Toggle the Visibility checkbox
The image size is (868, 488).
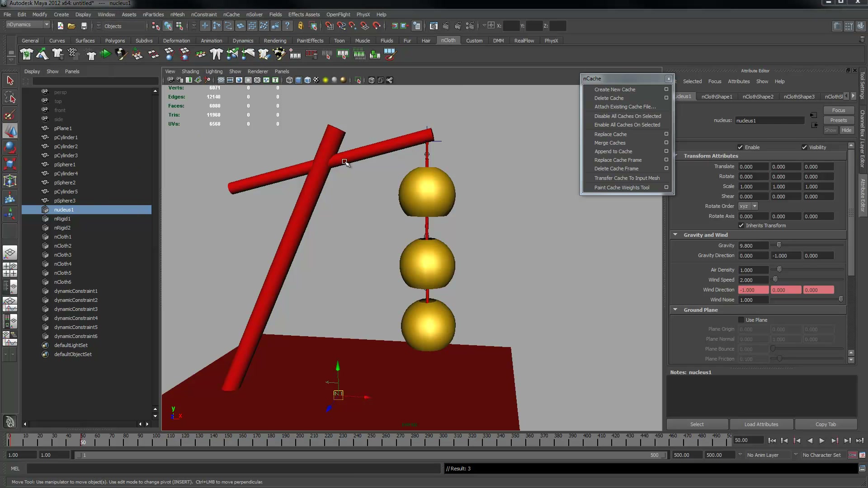point(804,147)
